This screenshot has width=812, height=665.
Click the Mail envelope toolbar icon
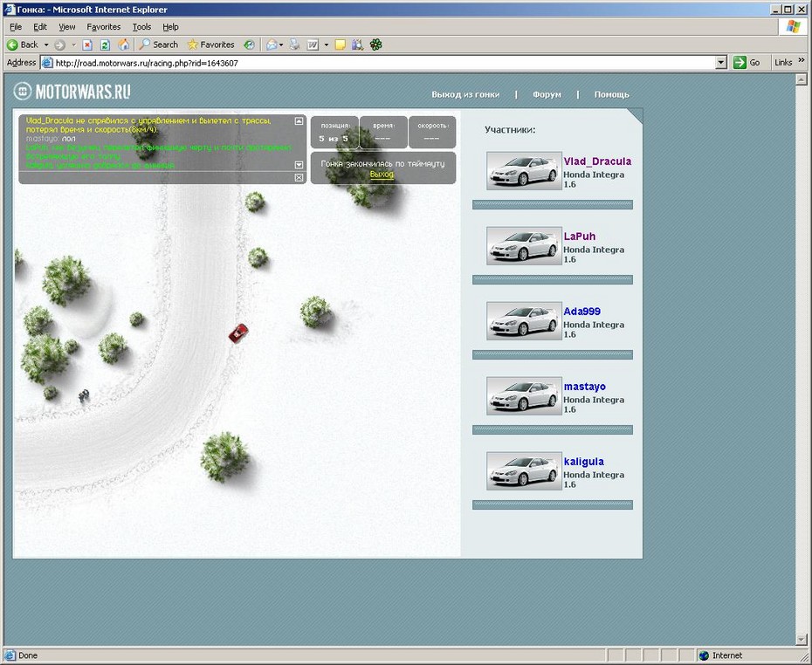click(272, 45)
